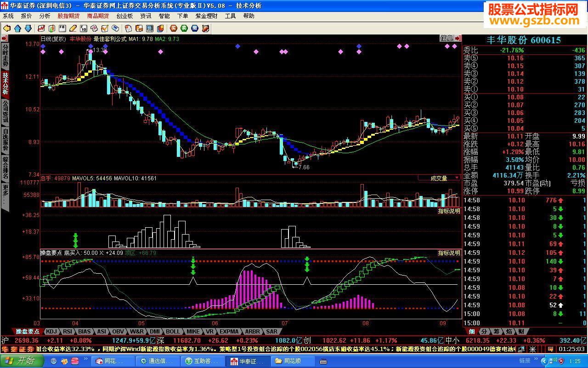Click the yellow back arrow toolbar icon
The height and width of the screenshot is (368, 588).
tap(7, 29)
